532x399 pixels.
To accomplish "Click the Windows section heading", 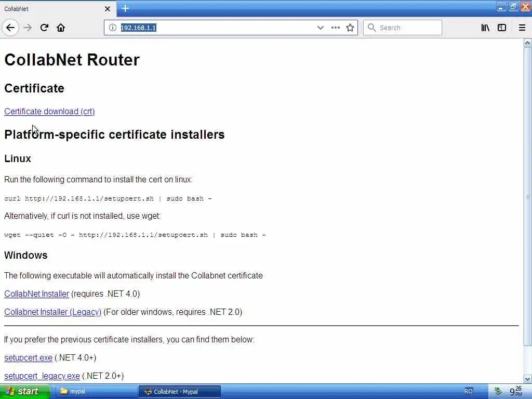I will pos(26,255).
